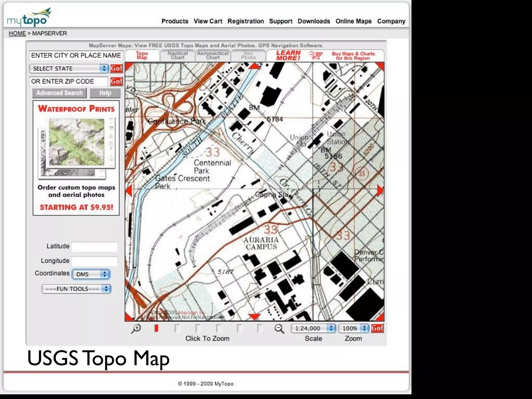Click the HOME breadcrumb link
Screen dimensions: 532x399
tap(17, 34)
